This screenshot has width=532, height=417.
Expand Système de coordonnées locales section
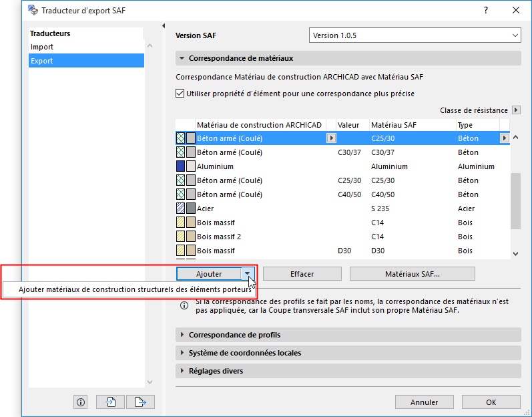pos(182,353)
